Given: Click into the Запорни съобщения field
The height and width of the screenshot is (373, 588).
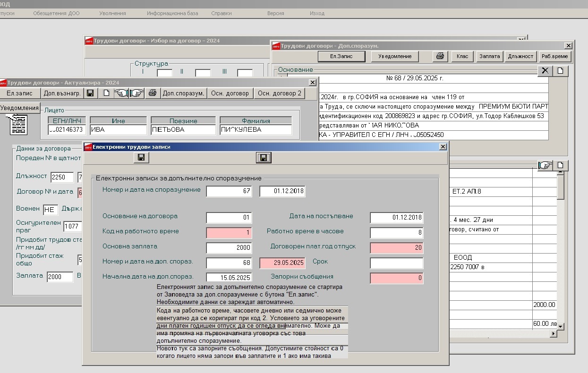Looking at the screenshot, I should (x=397, y=278).
